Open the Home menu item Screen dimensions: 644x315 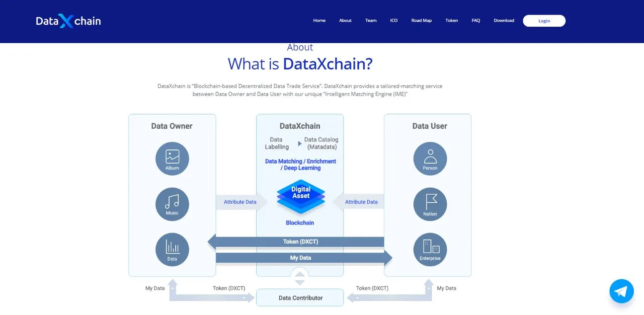pyautogui.click(x=319, y=21)
